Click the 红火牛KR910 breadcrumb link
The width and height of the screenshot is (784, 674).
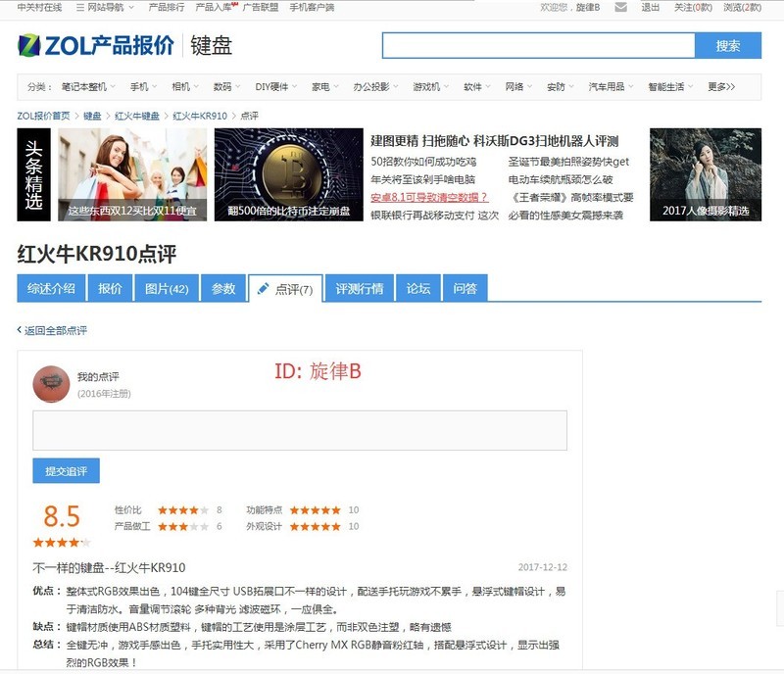tap(200, 116)
